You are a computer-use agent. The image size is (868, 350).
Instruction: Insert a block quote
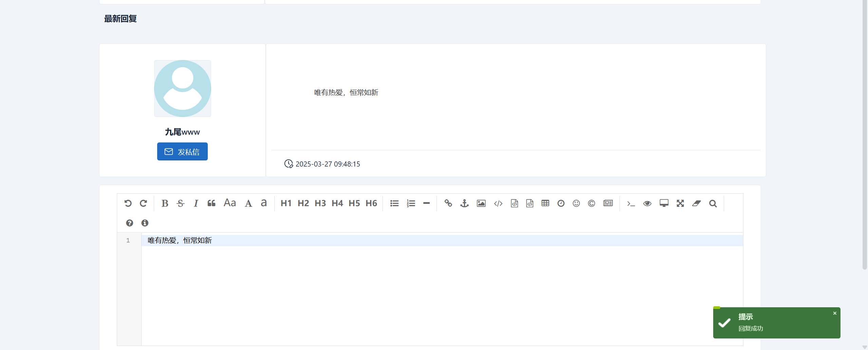pyautogui.click(x=211, y=203)
